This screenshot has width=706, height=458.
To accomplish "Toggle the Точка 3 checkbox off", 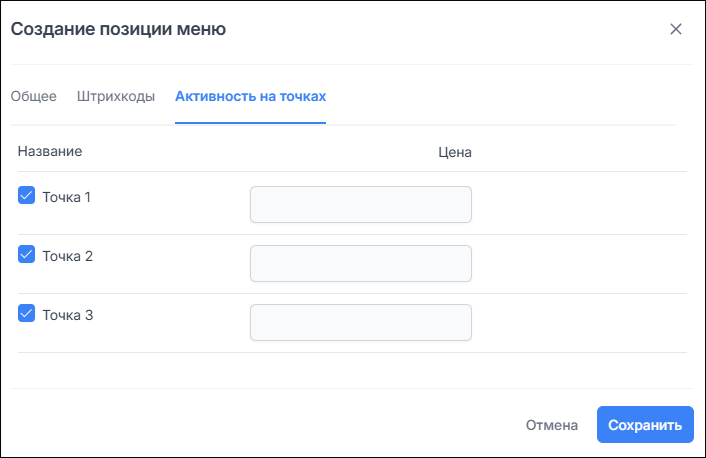I will [27, 314].
